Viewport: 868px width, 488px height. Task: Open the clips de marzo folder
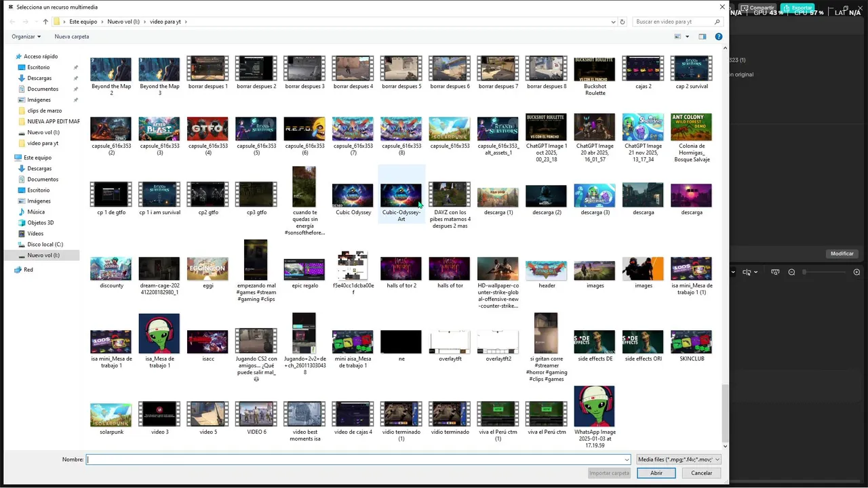(x=45, y=110)
